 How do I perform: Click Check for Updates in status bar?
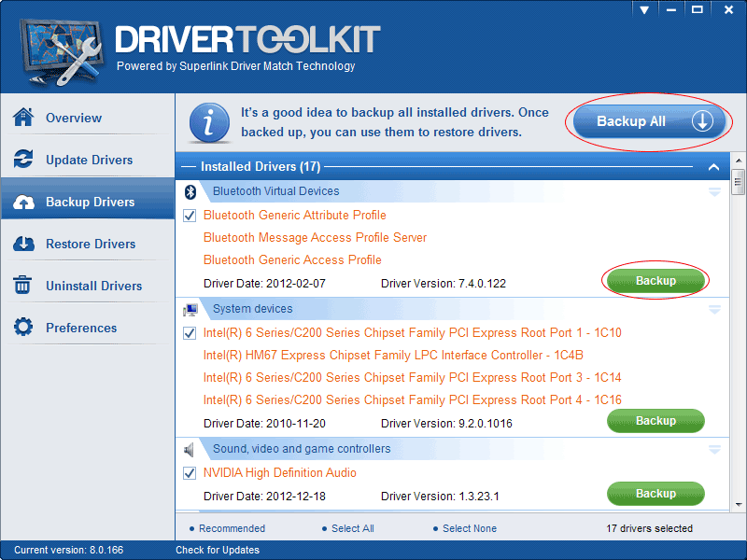point(218,550)
